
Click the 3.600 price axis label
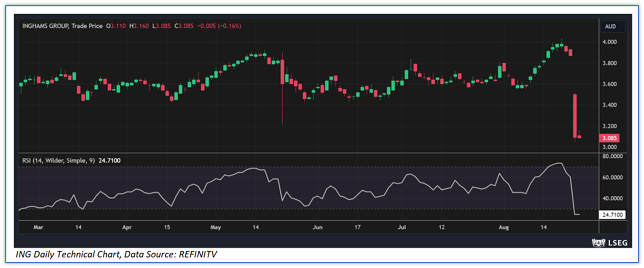(x=610, y=84)
